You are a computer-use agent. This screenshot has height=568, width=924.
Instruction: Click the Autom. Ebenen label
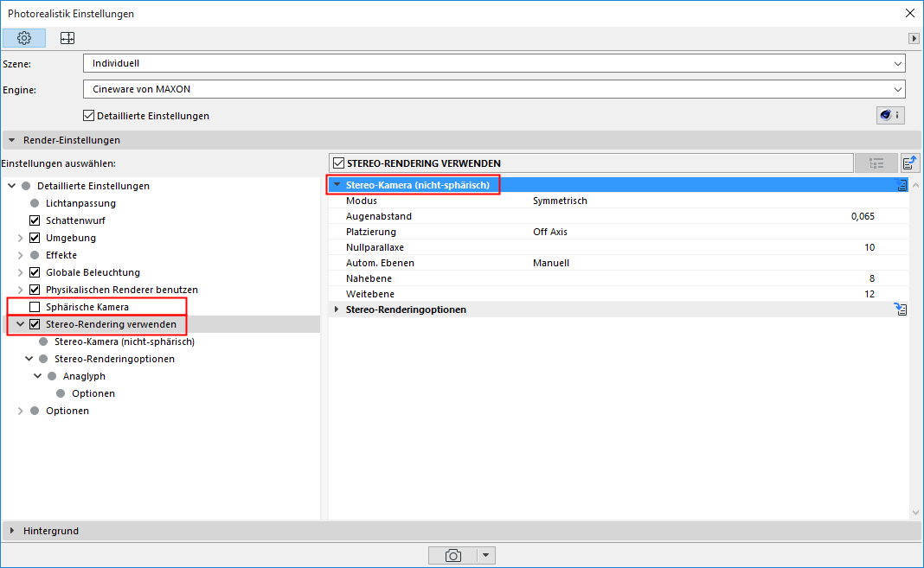(x=380, y=263)
